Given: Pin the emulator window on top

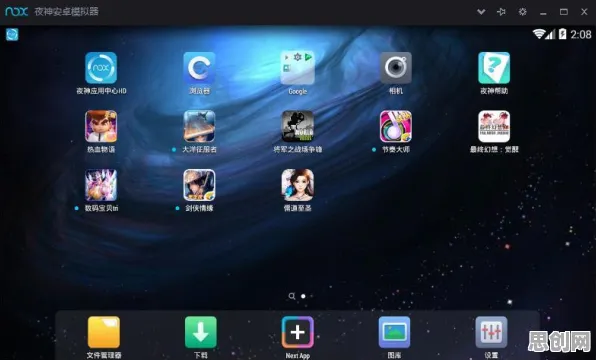Looking at the screenshot, I should (x=501, y=12).
